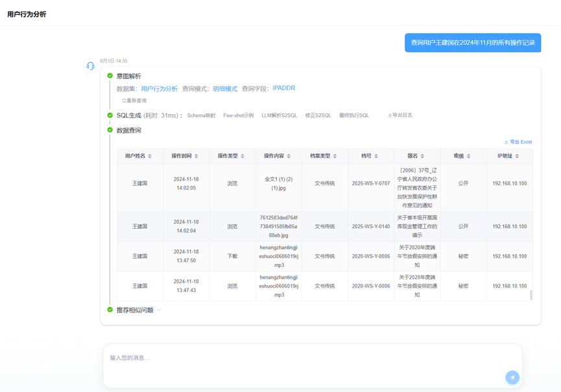Click the message input field 输入您的消息

coord(313,366)
